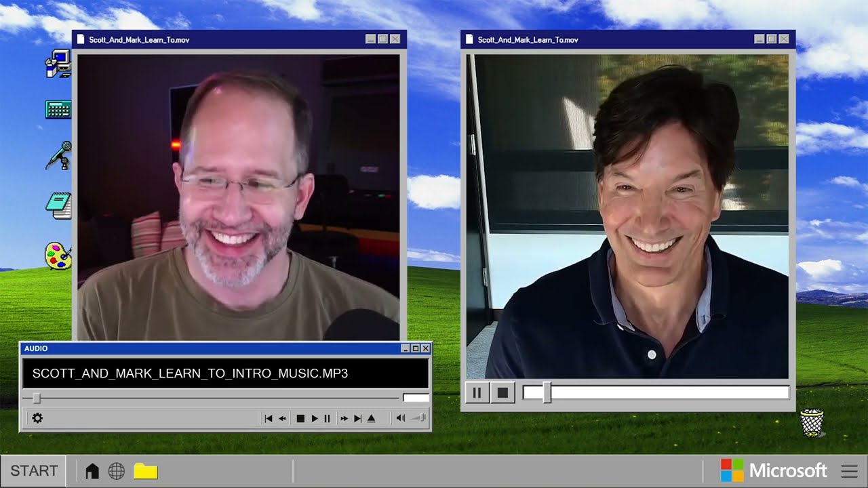This screenshot has height=488, width=868.
Task: Pause the right video window
Action: pos(477,392)
